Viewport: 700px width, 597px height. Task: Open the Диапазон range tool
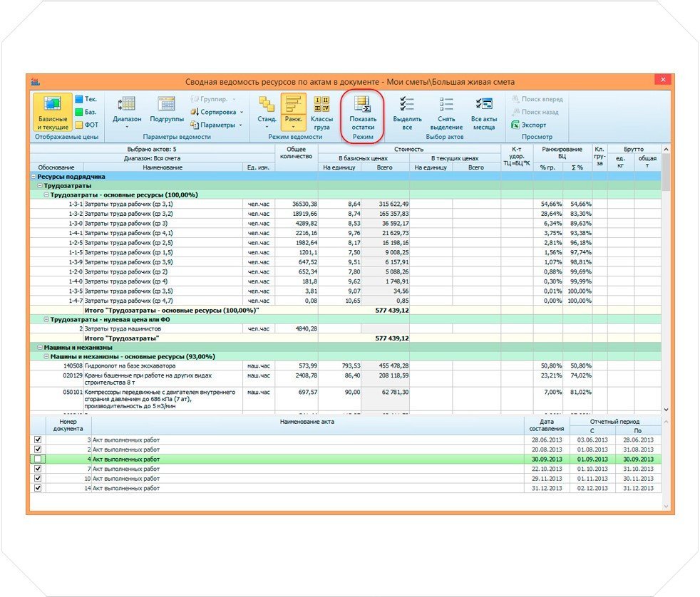click(127, 112)
